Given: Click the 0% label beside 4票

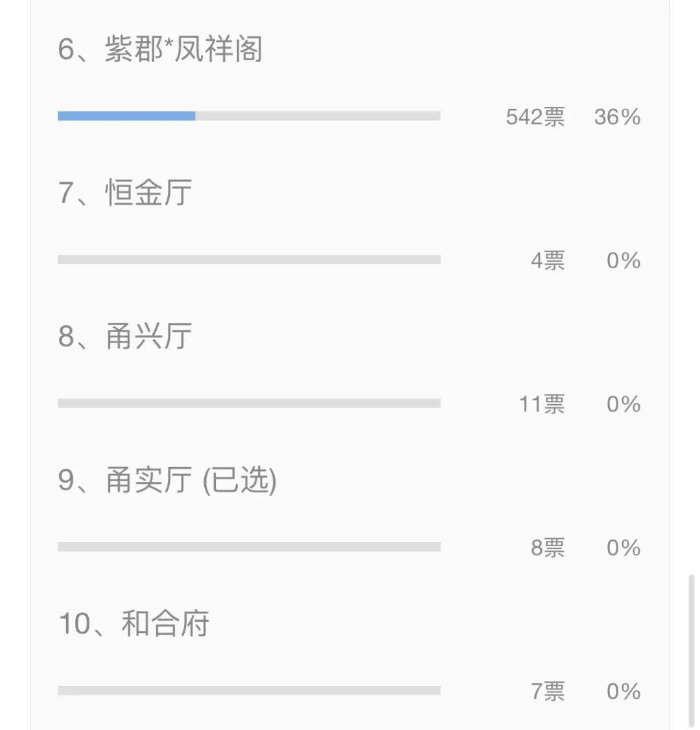Looking at the screenshot, I should point(623,260).
